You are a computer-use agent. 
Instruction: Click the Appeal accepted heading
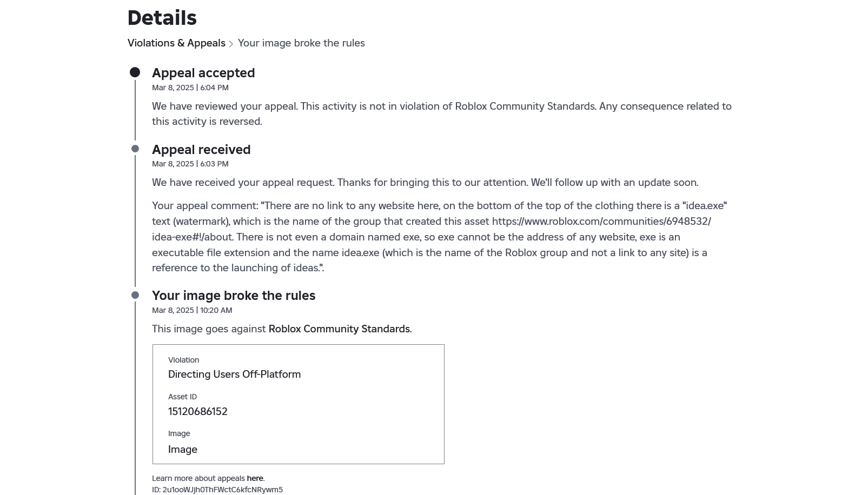click(x=203, y=73)
